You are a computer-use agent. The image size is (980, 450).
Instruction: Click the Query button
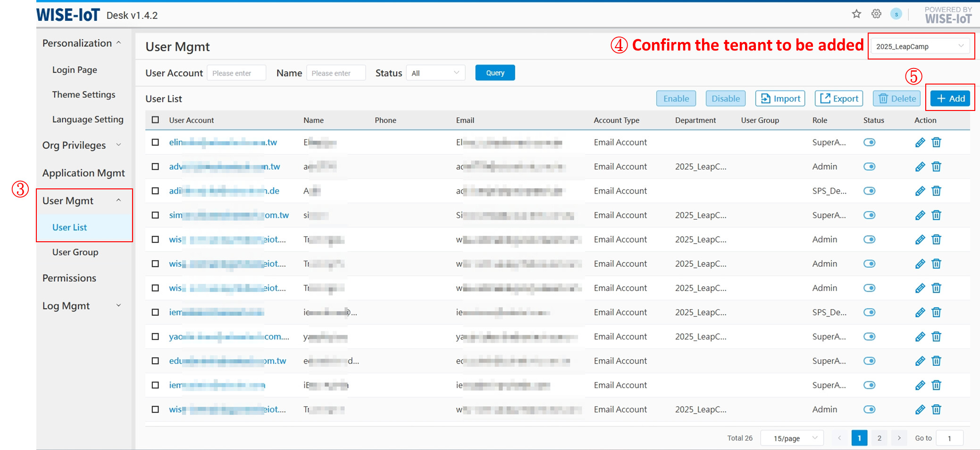pos(495,73)
